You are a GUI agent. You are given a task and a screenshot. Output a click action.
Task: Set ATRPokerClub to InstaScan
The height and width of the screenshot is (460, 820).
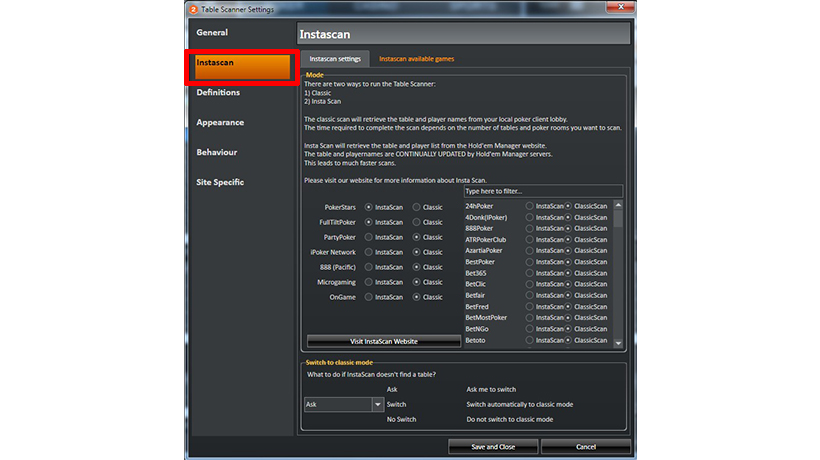coord(530,239)
